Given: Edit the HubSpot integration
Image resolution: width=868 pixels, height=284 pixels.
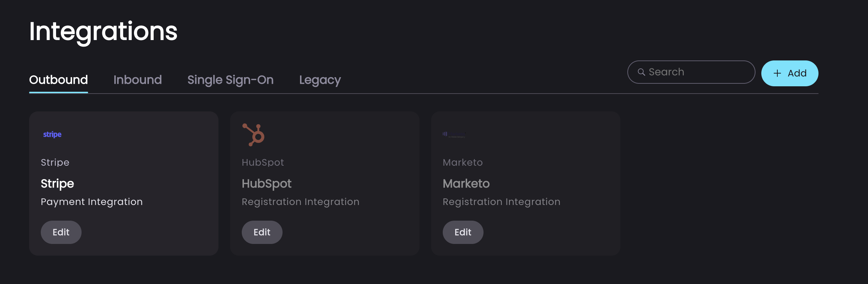Looking at the screenshot, I should click(262, 232).
